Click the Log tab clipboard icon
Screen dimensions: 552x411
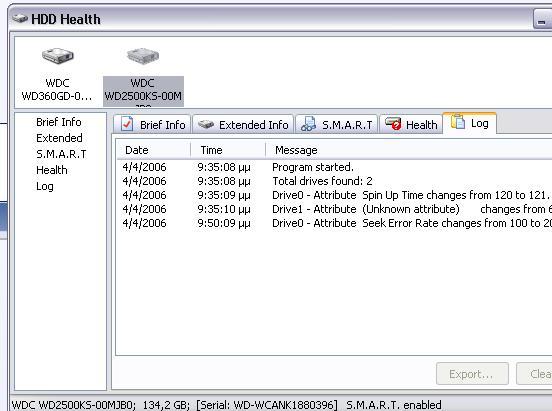[458, 122]
